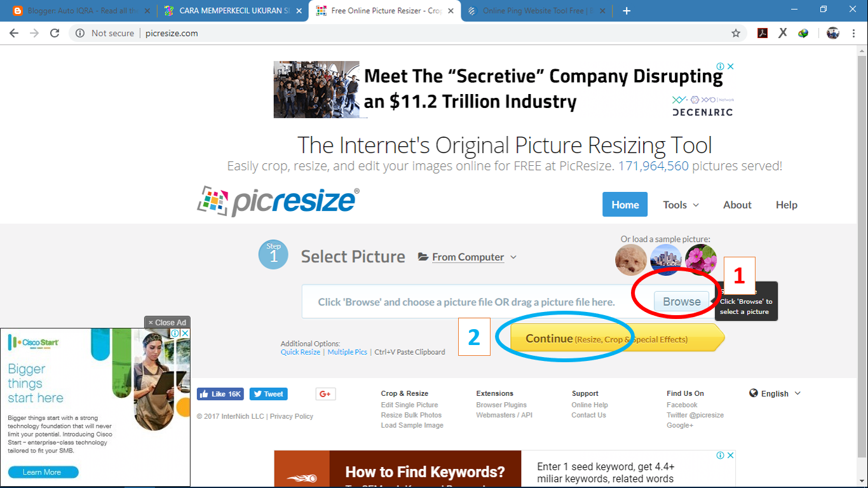The height and width of the screenshot is (488, 868).
Task: Click the folder icon beside From Computer
Action: point(423,257)
